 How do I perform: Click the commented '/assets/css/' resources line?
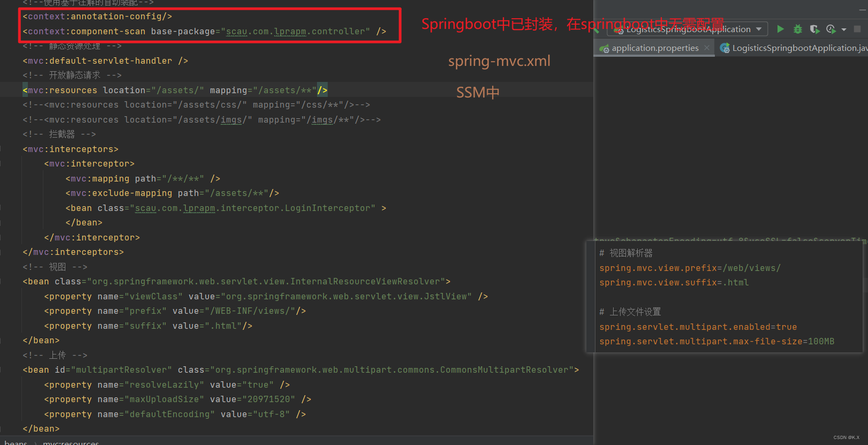coord(197,105)
